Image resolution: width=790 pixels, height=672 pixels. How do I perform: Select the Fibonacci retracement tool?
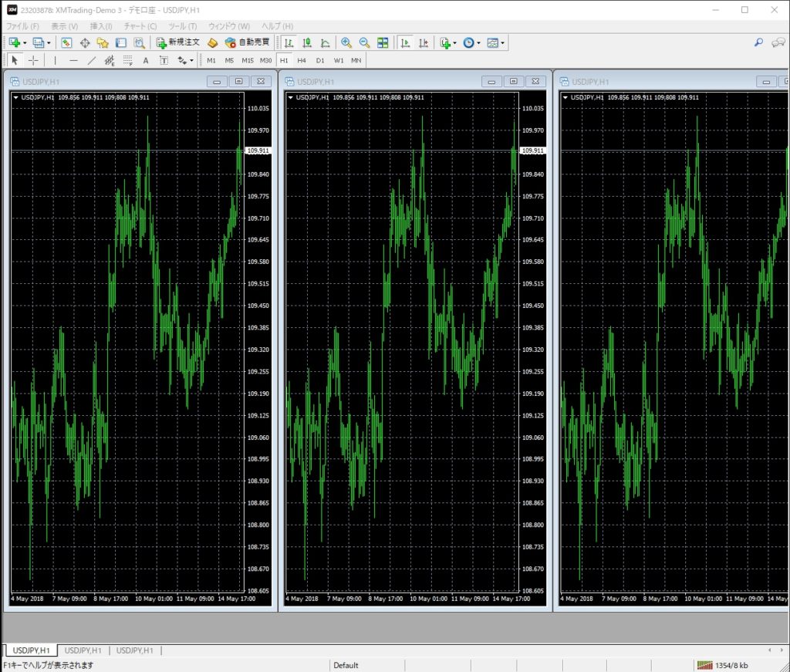pos(127,60)
